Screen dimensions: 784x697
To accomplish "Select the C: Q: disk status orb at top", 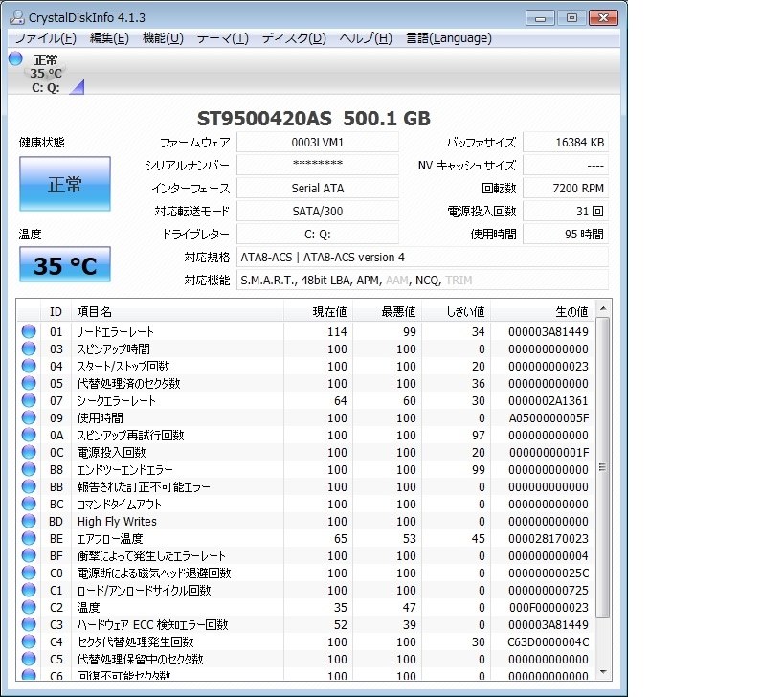I will [x=15, y=58].
